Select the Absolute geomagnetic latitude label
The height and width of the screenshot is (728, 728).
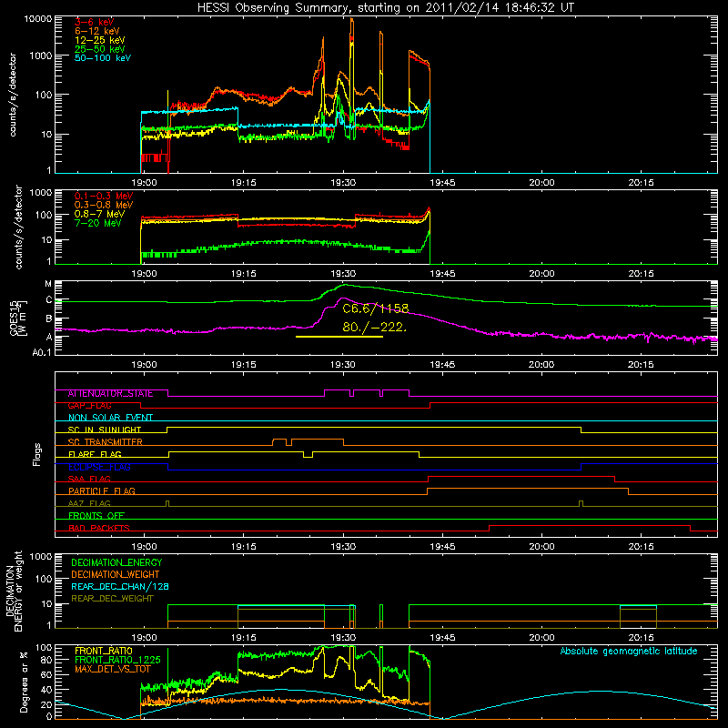pyautogui.click(x=629, y=652)
